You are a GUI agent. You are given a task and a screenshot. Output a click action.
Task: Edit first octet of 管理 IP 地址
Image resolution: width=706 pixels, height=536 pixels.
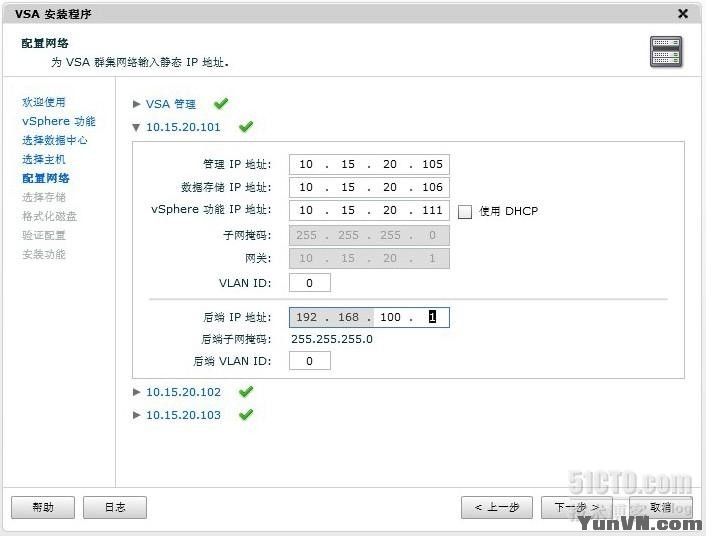click(x=306, y=164)
